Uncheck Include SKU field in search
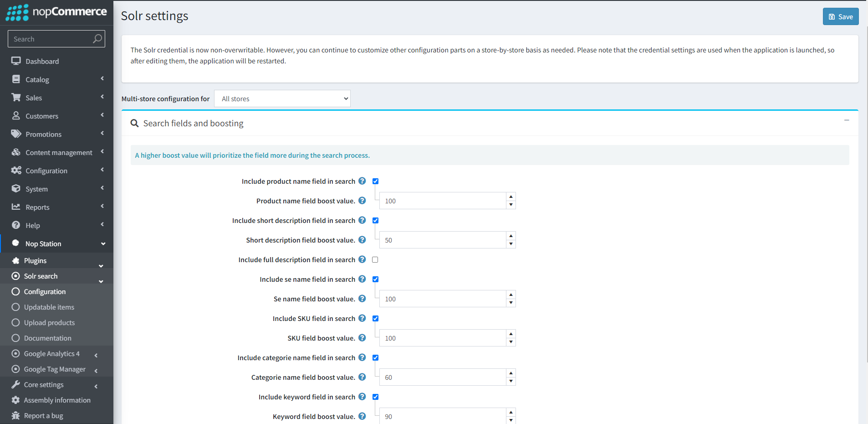 click(x=375, y=318)
